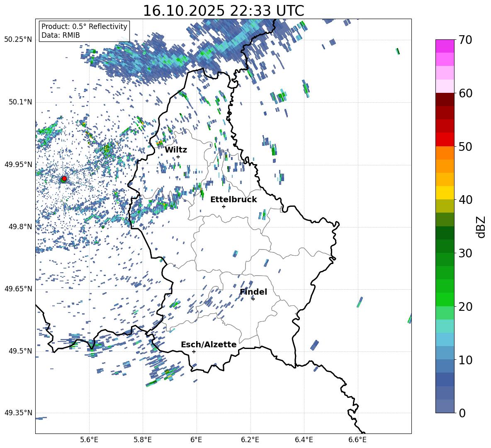
Task: Click the 5.6°E longitude label
Action: point(89,440)
